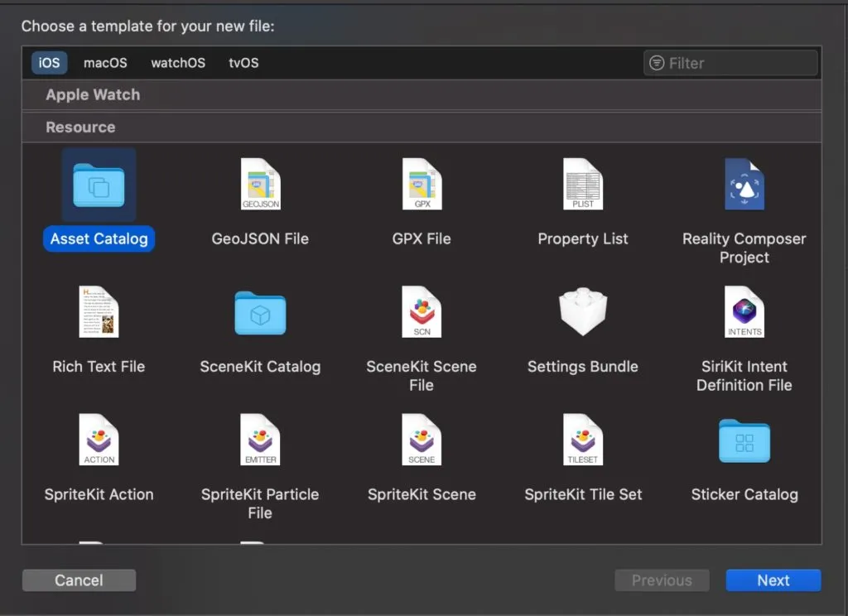Switch to the watchOS platform tab
The width and height of the screenshot is (848, 616).
tap(178, 63)
